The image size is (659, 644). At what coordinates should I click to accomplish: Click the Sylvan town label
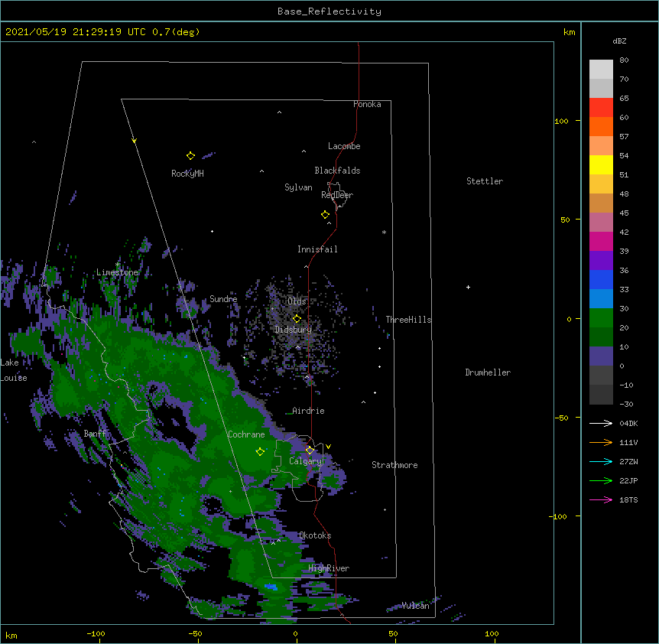tap(298, 187)
